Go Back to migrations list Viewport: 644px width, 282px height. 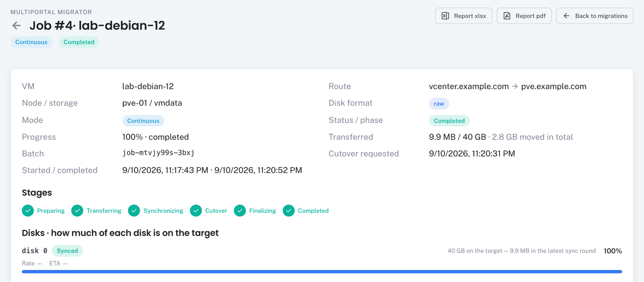coord(595,16)
